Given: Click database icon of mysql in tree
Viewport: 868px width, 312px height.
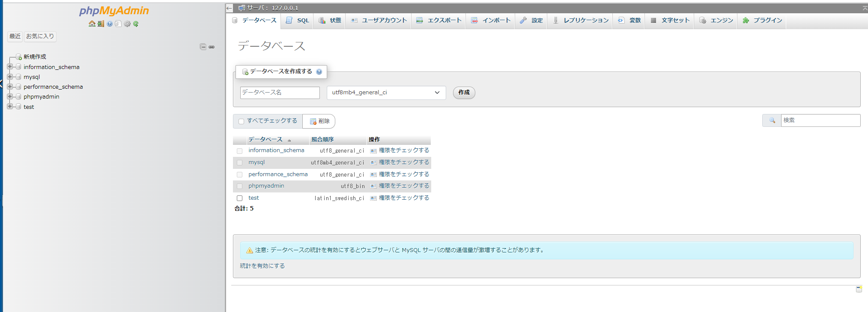Looking at the screenshot, I should click(18, 77).
